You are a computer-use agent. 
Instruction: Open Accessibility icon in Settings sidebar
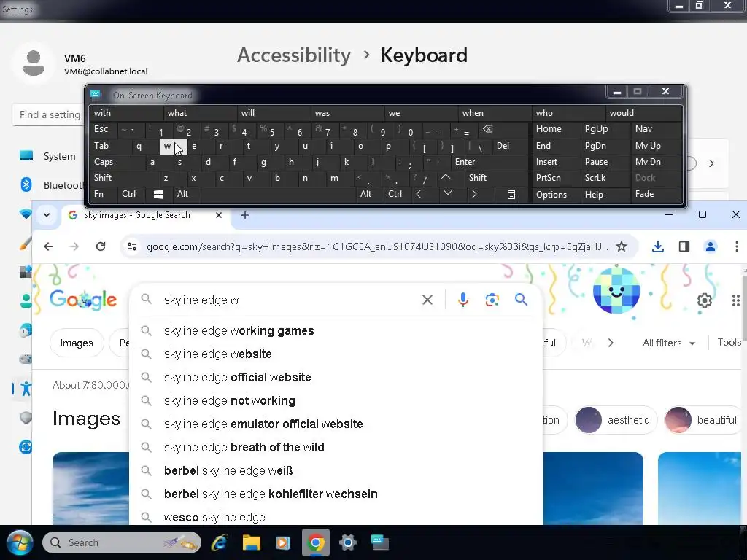[x=26, y=388]
